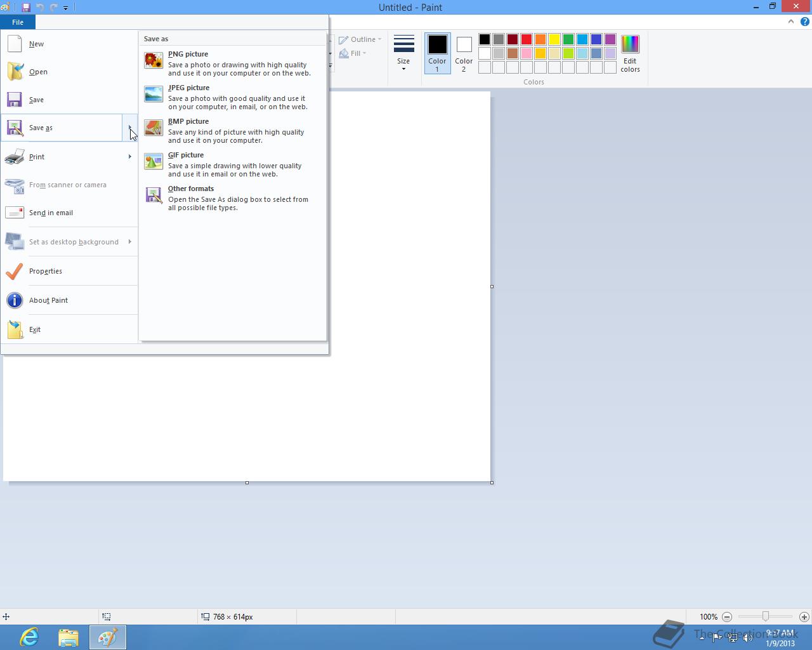The width and height of the screenshot is (812, 650).
Task: Choose New from File menu
Action: (69, 44)
